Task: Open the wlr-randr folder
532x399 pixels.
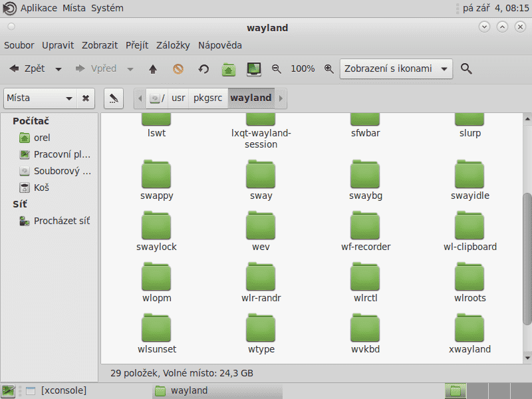Action: pos(261,283)
